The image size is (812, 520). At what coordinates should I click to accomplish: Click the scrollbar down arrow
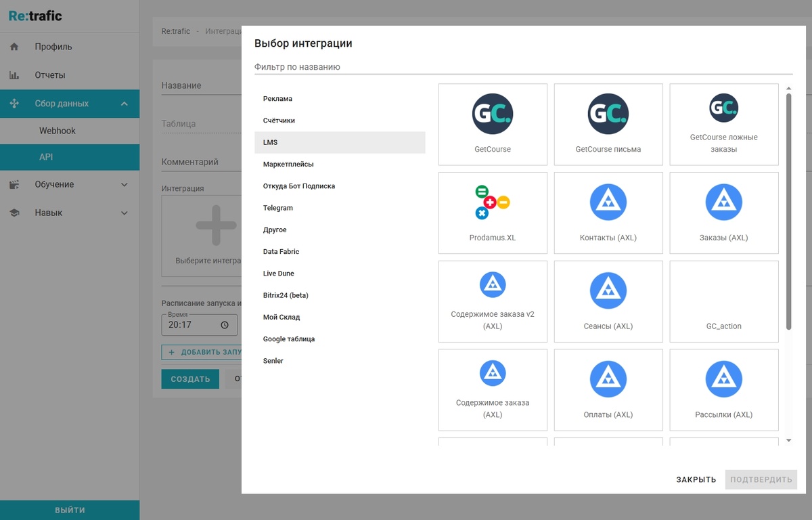(788, 441)
